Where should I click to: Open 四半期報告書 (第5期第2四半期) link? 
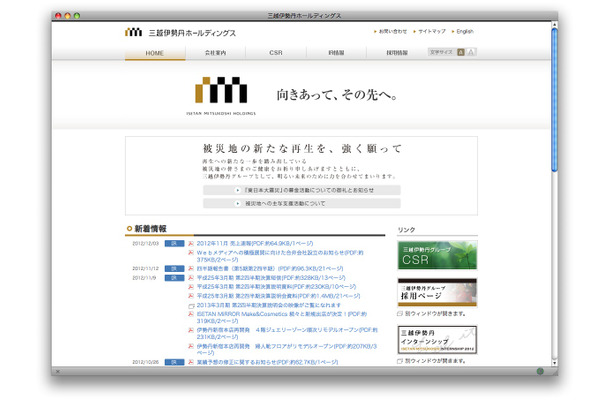coord(270,268)
